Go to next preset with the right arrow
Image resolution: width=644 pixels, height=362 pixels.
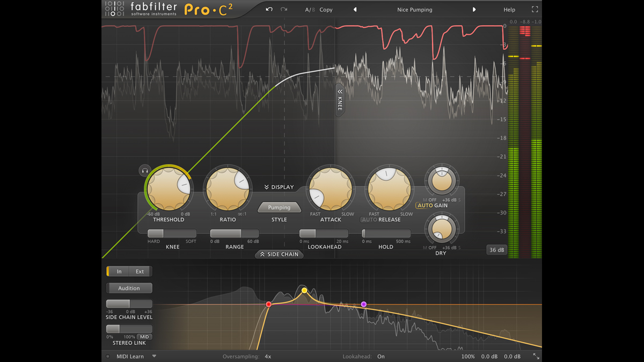click(474, 9)
